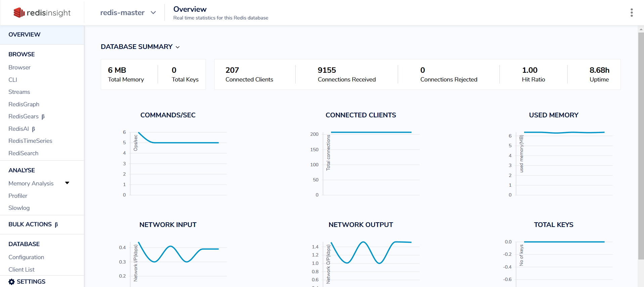
Task: Click the Total Keys summary value
Action: point(185,74)
